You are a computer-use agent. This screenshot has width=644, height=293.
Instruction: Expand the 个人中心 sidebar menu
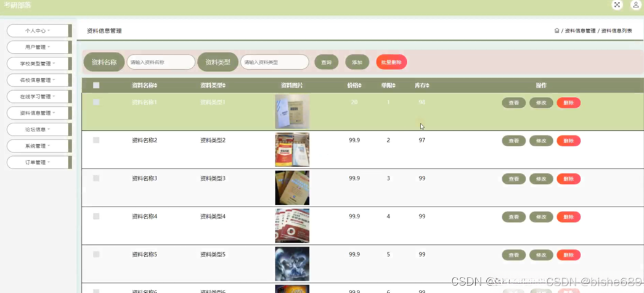[x=39, y=30]
